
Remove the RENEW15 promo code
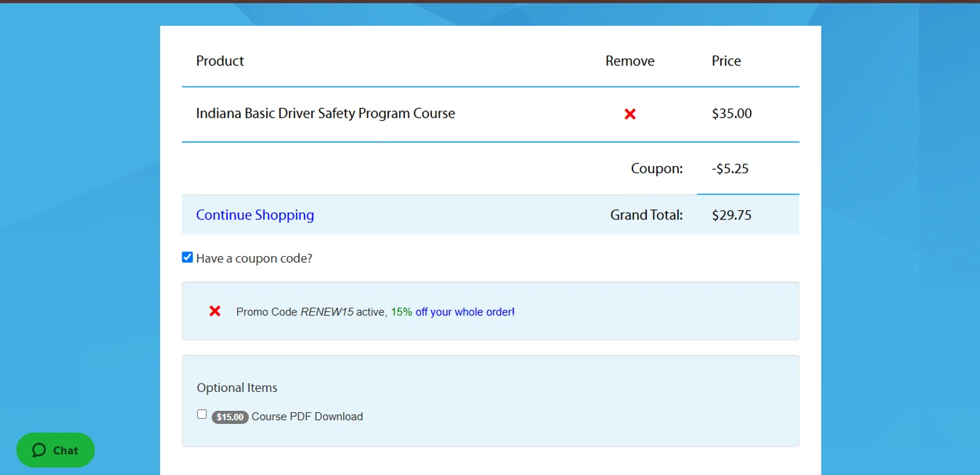click(x=215, y=311)
